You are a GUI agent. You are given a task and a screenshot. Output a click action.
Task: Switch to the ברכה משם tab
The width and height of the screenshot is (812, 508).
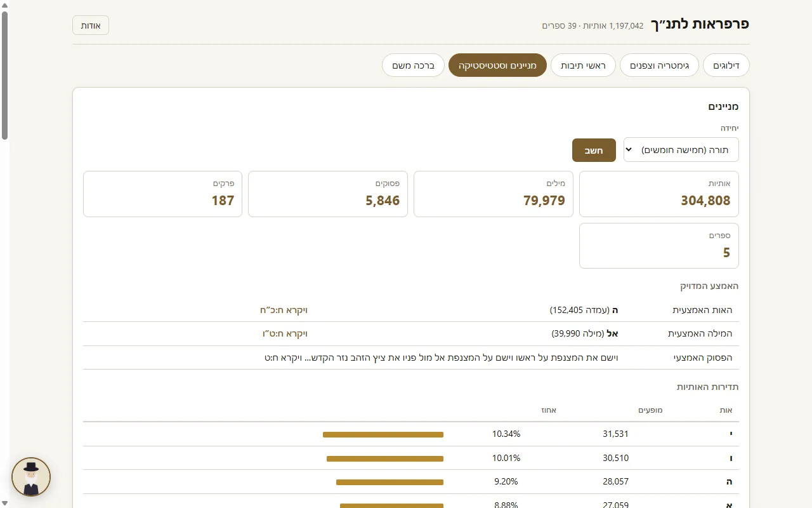pos(413,65)
